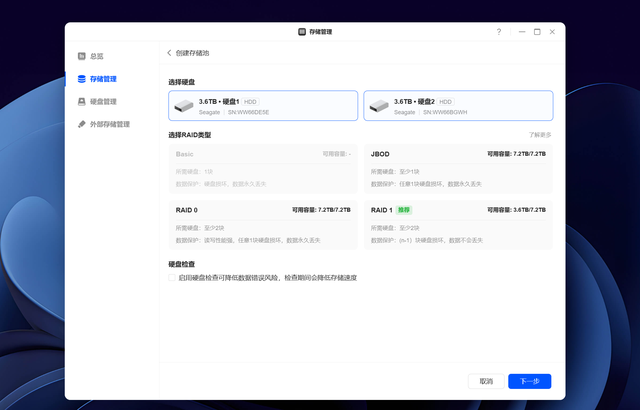640x410 pixels.
Task: Choose the JBOD RAID type card
Action: 458,168
